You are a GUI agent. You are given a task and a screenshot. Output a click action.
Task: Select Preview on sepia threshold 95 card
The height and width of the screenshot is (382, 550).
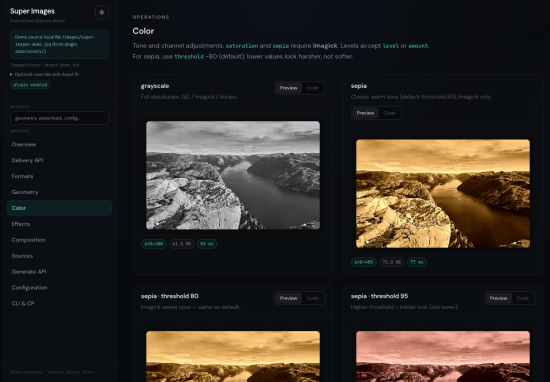[x=498, y=298]
